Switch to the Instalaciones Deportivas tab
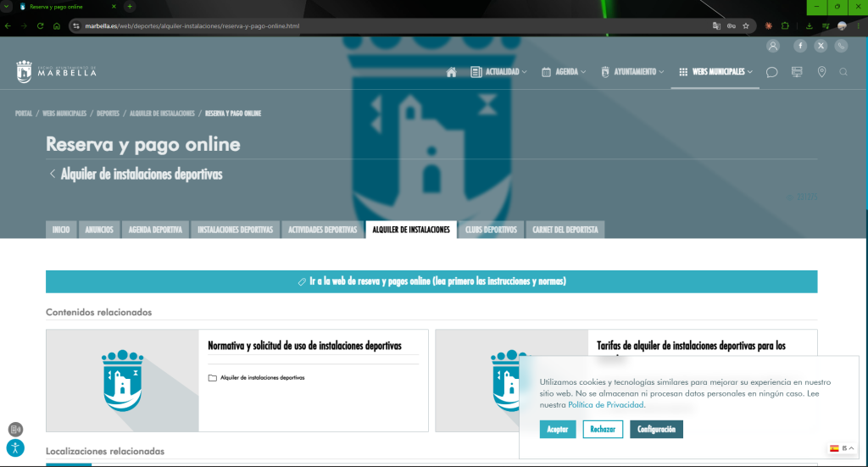The image size is (868, 467). [236, 230]
